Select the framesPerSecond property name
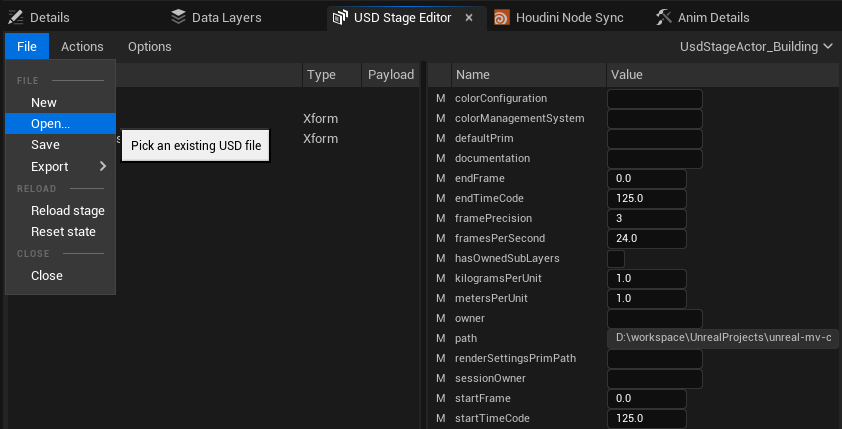The height and width of the screenshot is (429, 842). pos(500,238)
